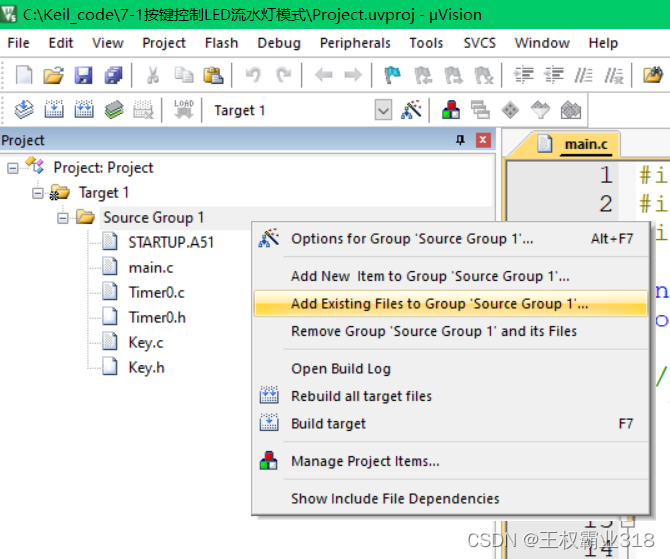Open the Tools menu
The image size is (670, 559).
(x=426, y=43)
